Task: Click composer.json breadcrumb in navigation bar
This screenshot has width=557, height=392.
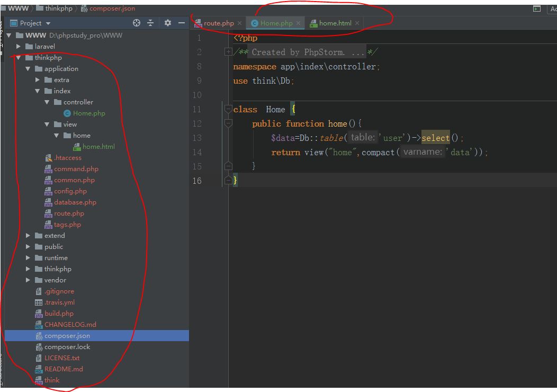Action: click(x=108, y=8)
